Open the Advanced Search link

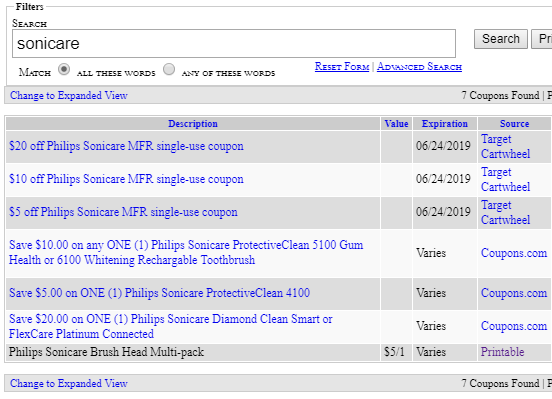click(419, 67)
